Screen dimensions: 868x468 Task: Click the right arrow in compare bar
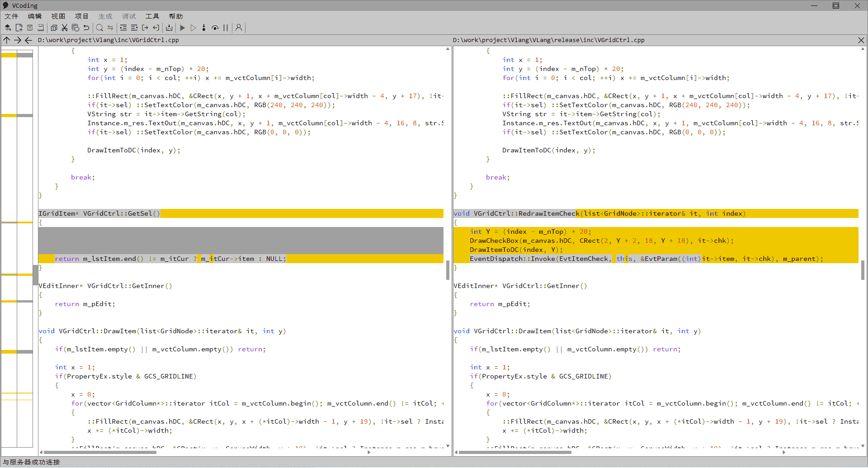pyautogui.click(x=18, y=40)
